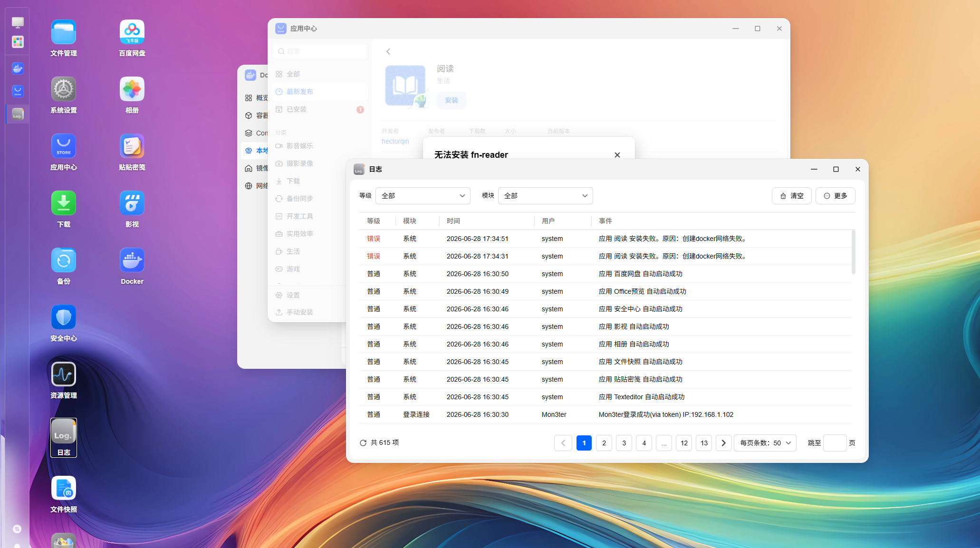Click search box in 应用中心
The image size is (980, 548).
(320, 51)
